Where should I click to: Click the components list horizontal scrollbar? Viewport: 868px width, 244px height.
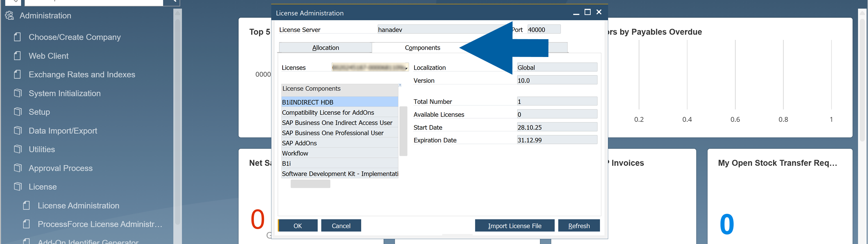click(x=310, y=184)
